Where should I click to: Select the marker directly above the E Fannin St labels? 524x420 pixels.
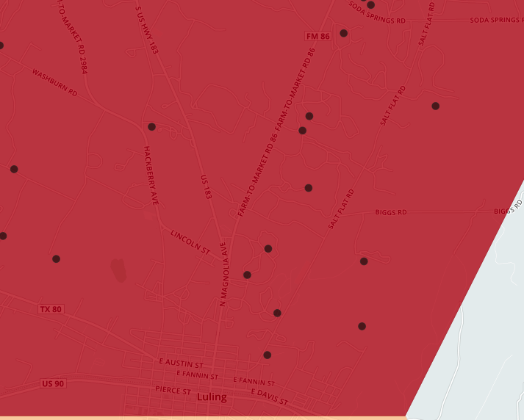click(x=267, y=355)
